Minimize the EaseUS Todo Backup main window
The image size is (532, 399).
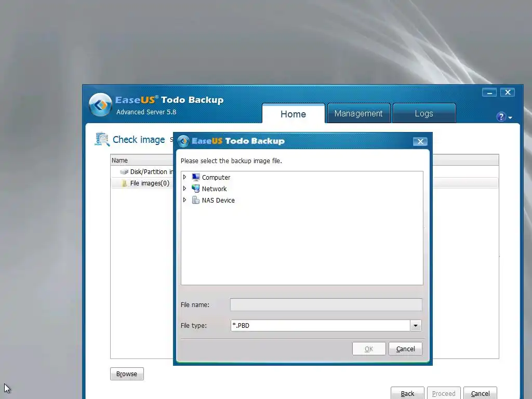point(489,92)
